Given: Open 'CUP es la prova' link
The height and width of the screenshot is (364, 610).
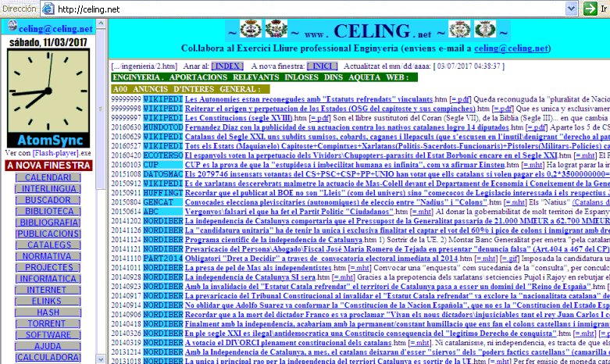Looking at the screenshot, I should coord(344,165).
